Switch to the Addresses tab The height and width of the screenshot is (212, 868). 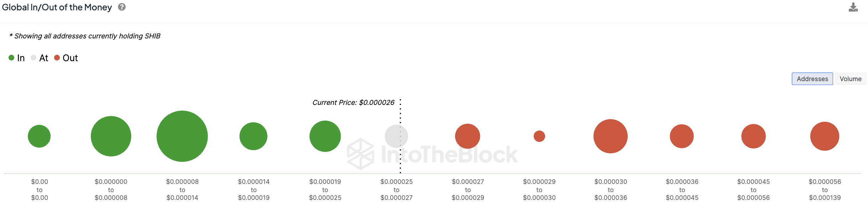(x=812, y=79)
